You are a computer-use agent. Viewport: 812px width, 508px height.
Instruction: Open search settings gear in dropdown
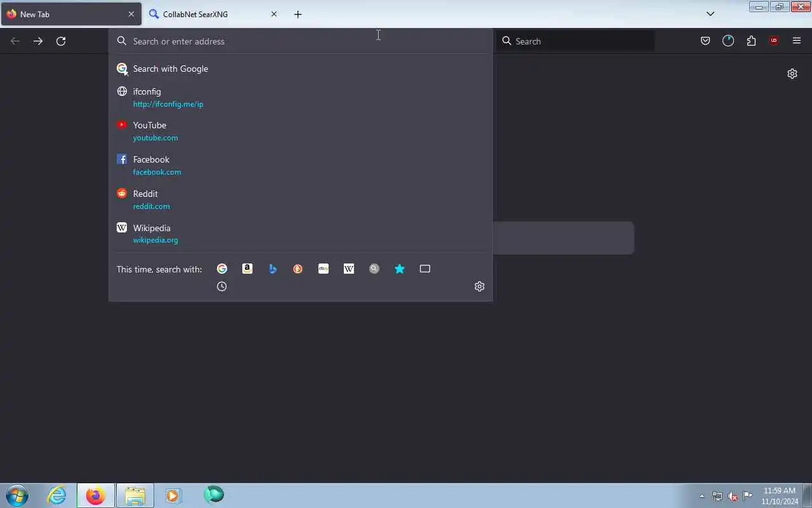(480, 286)
